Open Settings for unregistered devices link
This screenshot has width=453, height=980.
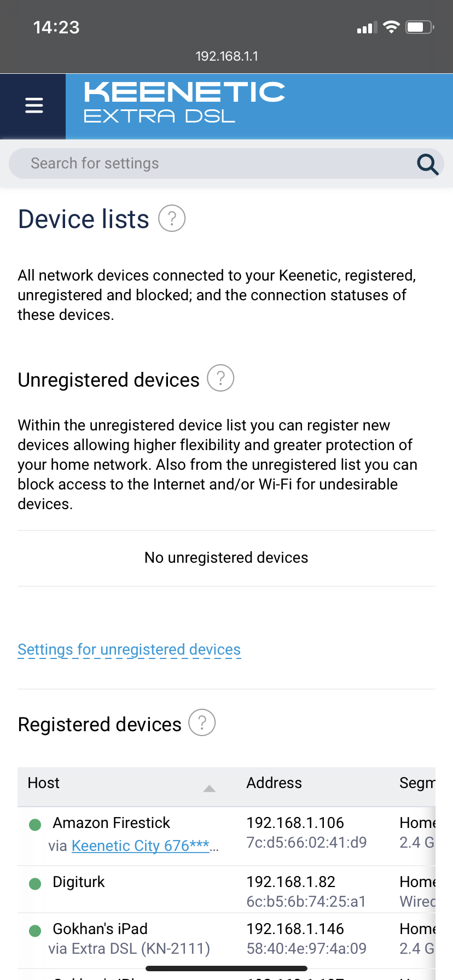129,649
